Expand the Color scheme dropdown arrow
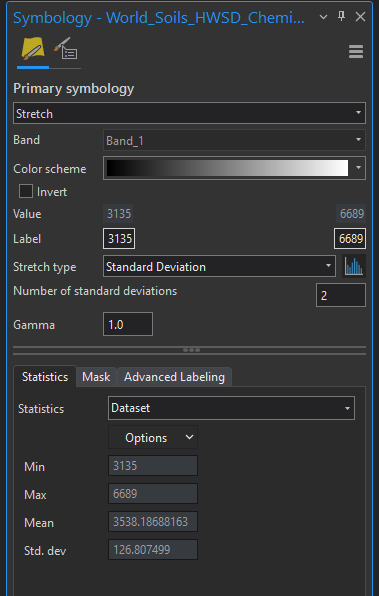 click(x=358, y=168)
